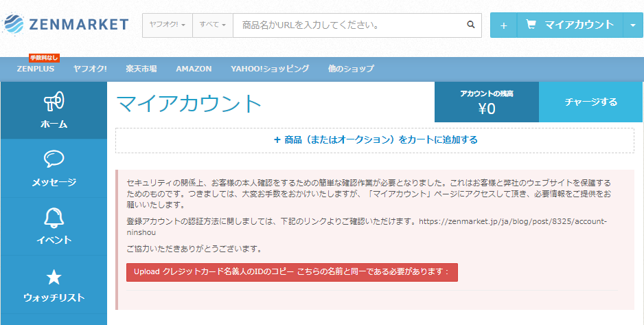Click the plus button beside マイアカウント
Image resolution: width=644 pixels, height=325 pixels.
pos(503,25)
